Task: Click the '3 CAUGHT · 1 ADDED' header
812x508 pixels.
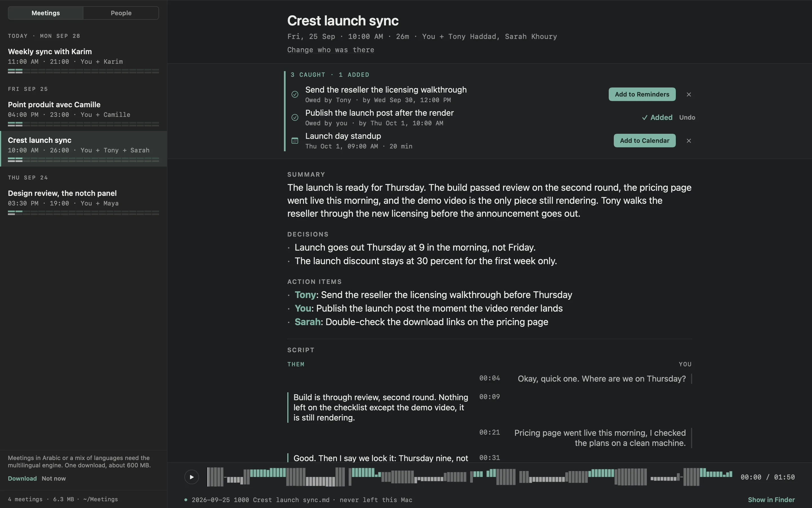Action: (330, 75)
